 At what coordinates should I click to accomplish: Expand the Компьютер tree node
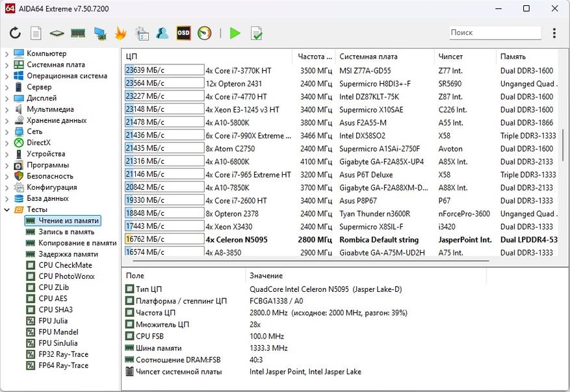tap(6, 54)
